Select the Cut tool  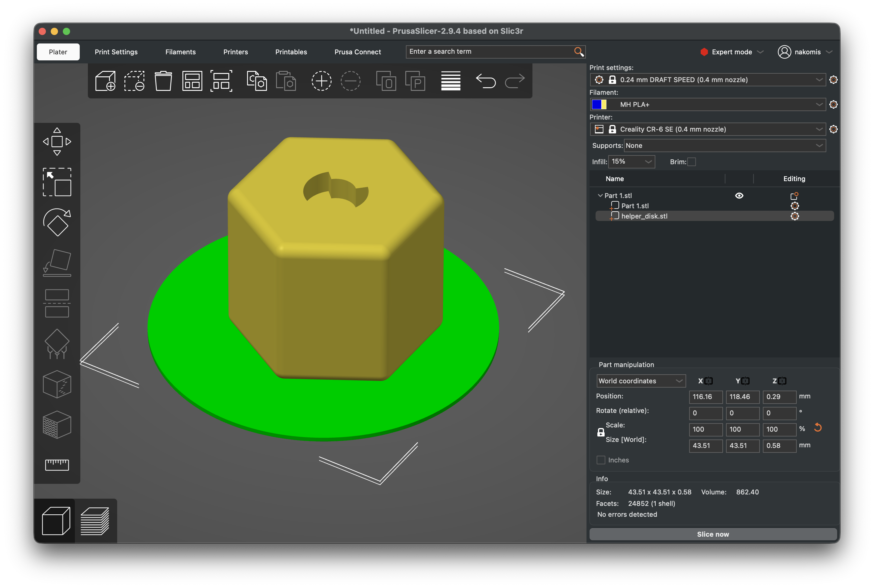pyautogui.click(x=57, y=303)
